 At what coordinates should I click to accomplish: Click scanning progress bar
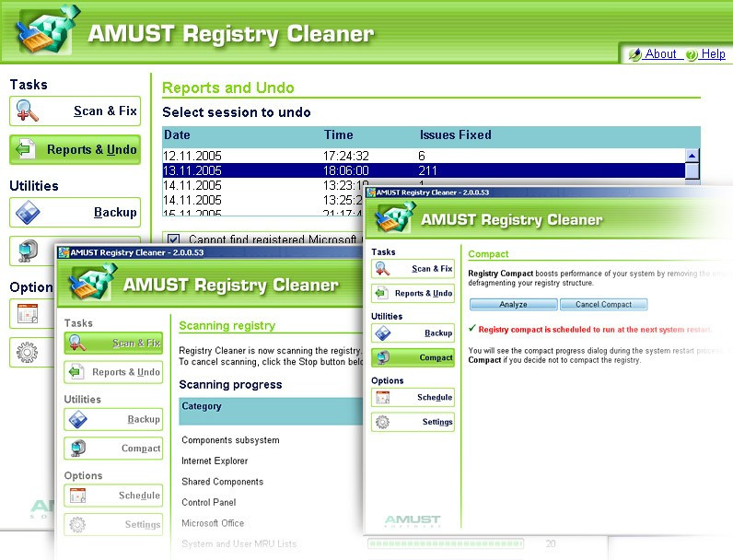click(x=446, y=543)
